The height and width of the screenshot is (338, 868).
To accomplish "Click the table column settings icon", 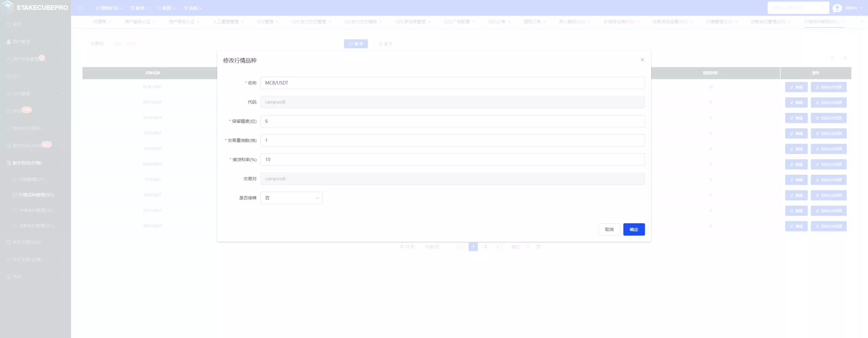I will (x=845, y=58).
